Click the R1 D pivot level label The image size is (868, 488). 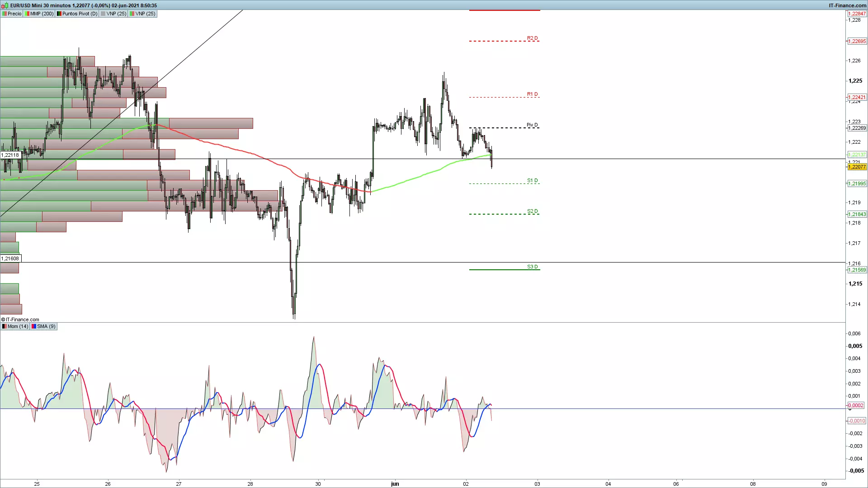click(533, 94)
